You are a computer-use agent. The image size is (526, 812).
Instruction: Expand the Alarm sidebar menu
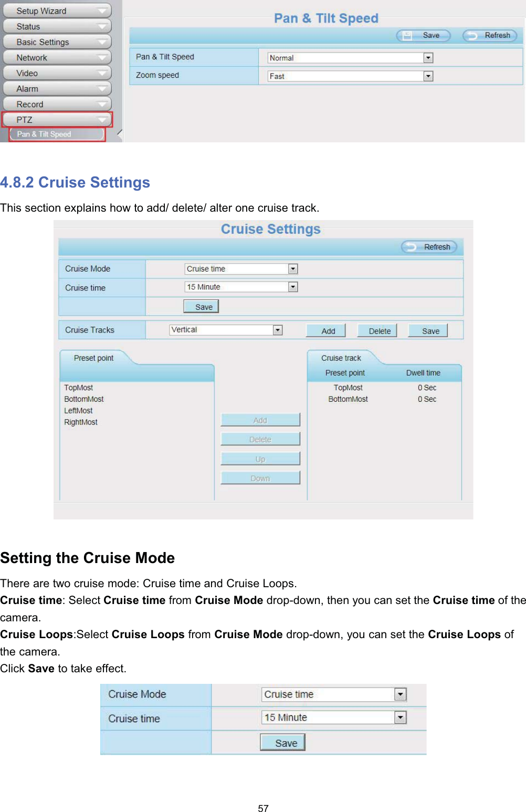(57, 89)
